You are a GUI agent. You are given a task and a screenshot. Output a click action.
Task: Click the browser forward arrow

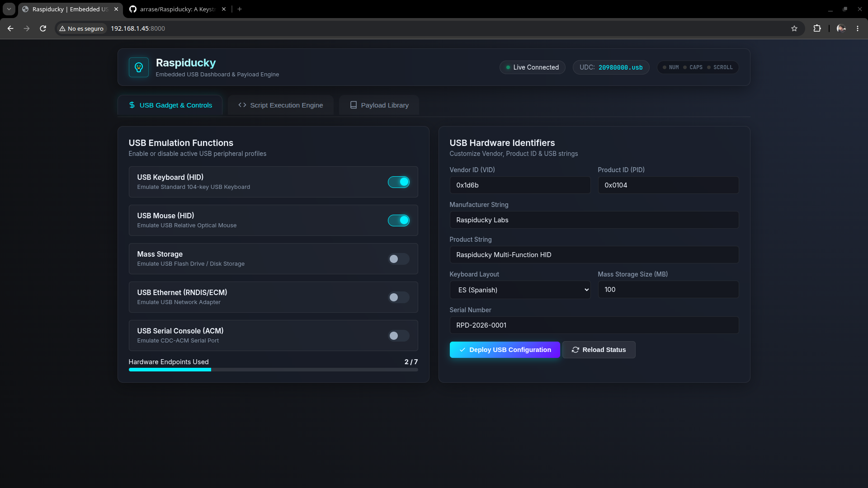pos(27,28)
